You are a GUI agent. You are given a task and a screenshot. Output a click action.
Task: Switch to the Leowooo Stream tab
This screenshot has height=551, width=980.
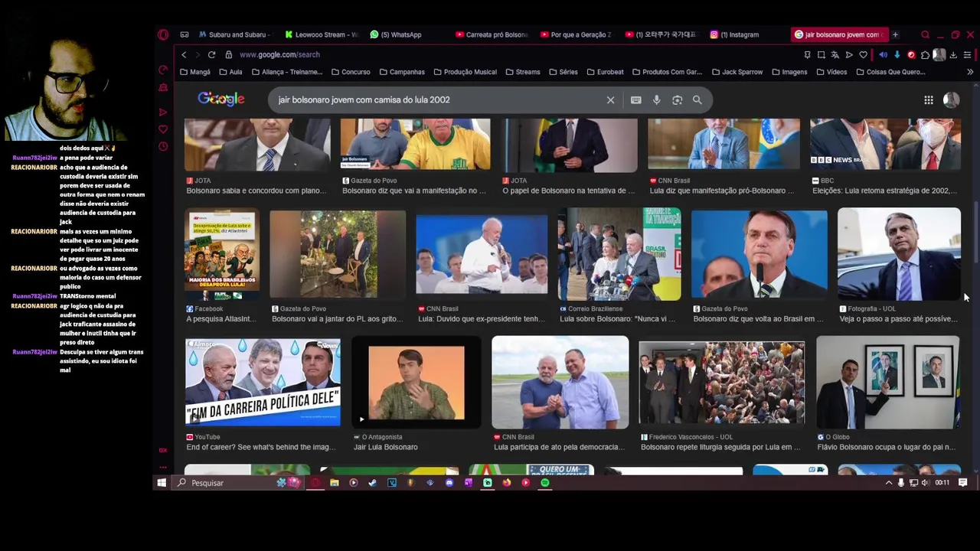[x=322, y=34]
